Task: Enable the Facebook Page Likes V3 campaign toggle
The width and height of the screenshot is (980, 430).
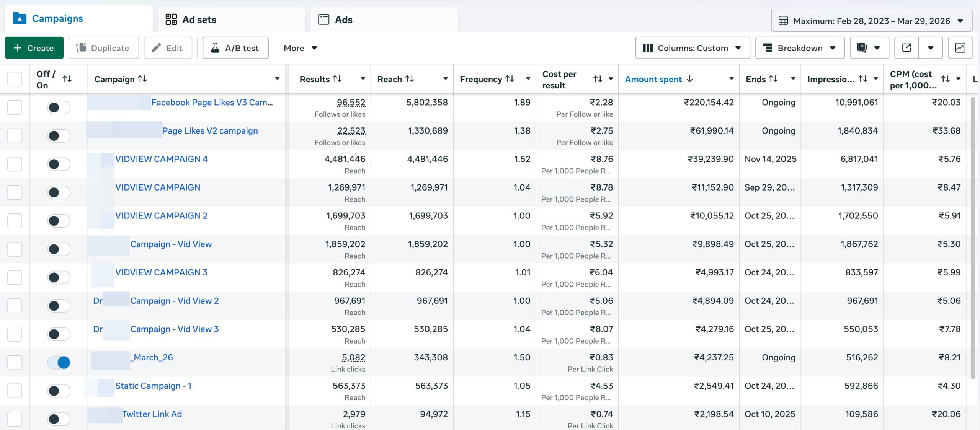Action: 58,107
